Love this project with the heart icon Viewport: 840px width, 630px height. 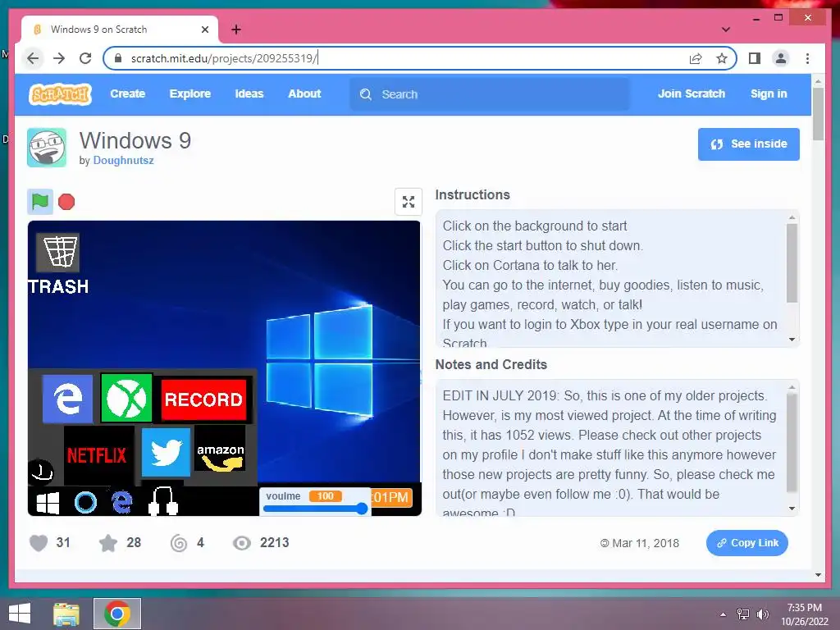click(x=39, y=543)
